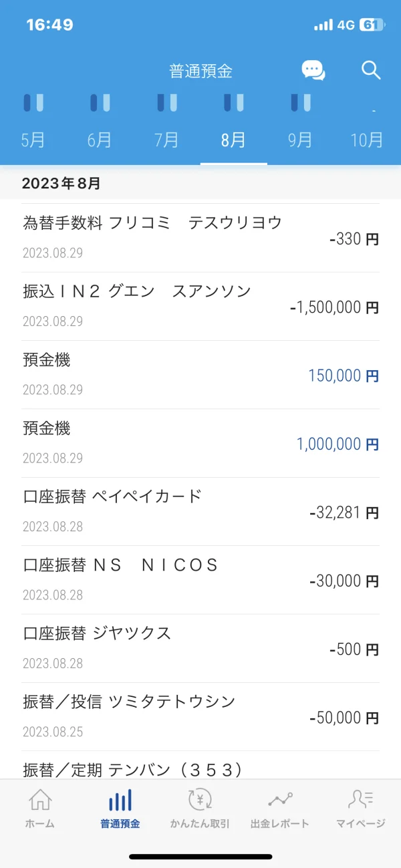Open 為替手数料 フリコミ テスウリヨウ entry

pos(200,237)
